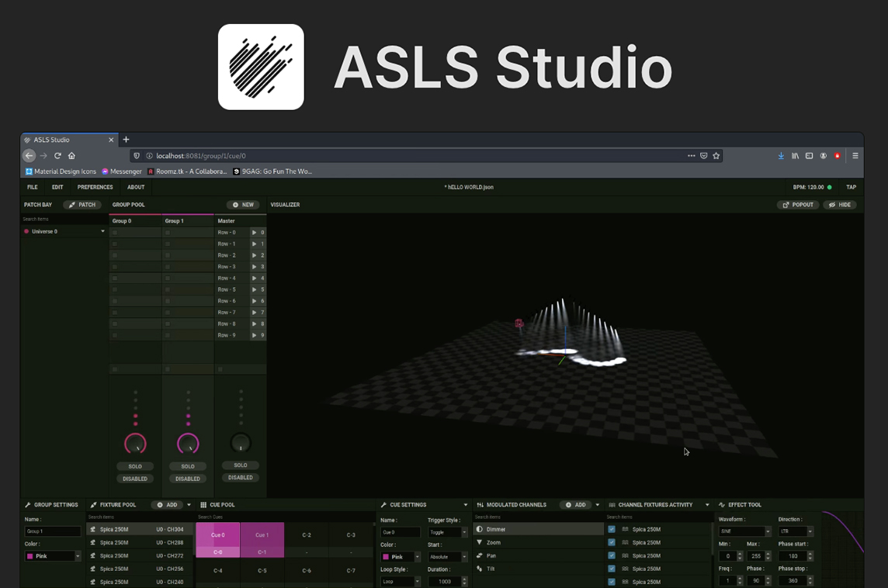Uncheck first Spica 250M activity checkbox
Screen dimensions: 888x588
click(612, 529)
